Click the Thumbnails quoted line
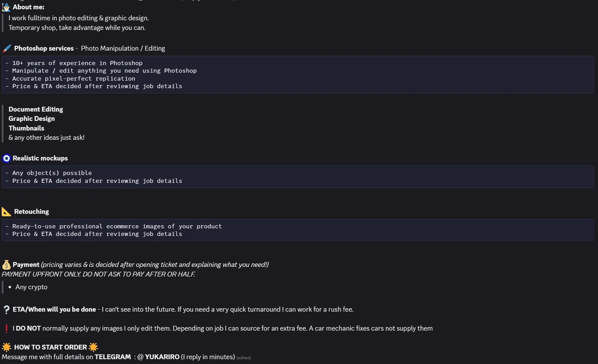Screen dimensions: 598x364 (x=27, y=128)
